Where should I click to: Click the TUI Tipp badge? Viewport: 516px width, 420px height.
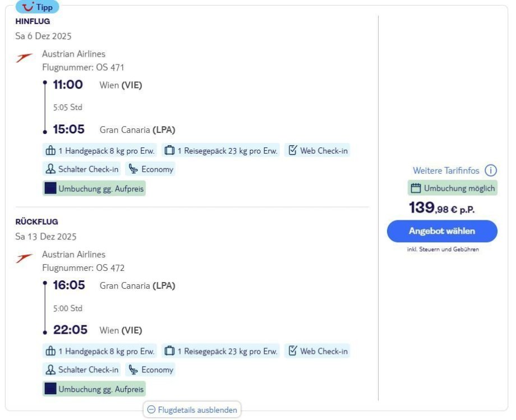coord(37,7)
